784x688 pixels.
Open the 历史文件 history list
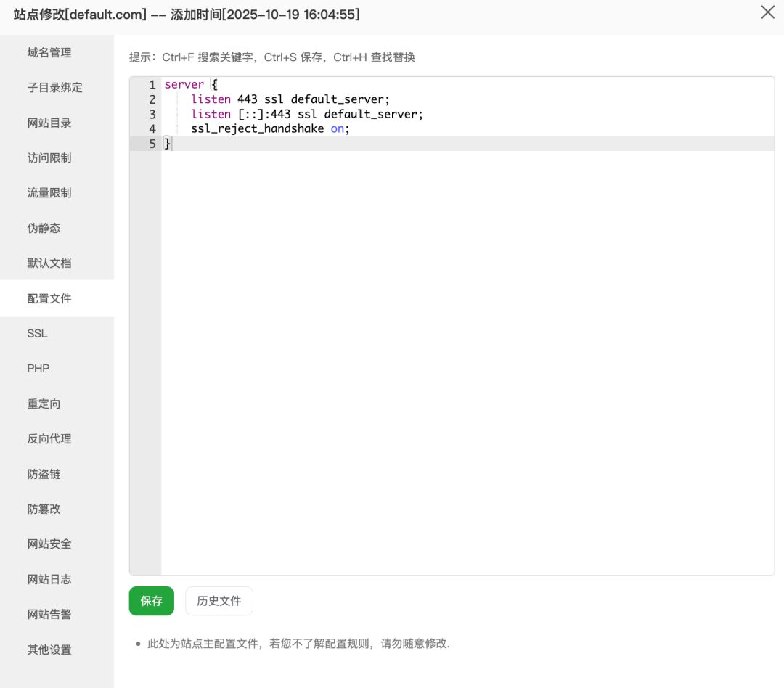(x=219, y=601)
